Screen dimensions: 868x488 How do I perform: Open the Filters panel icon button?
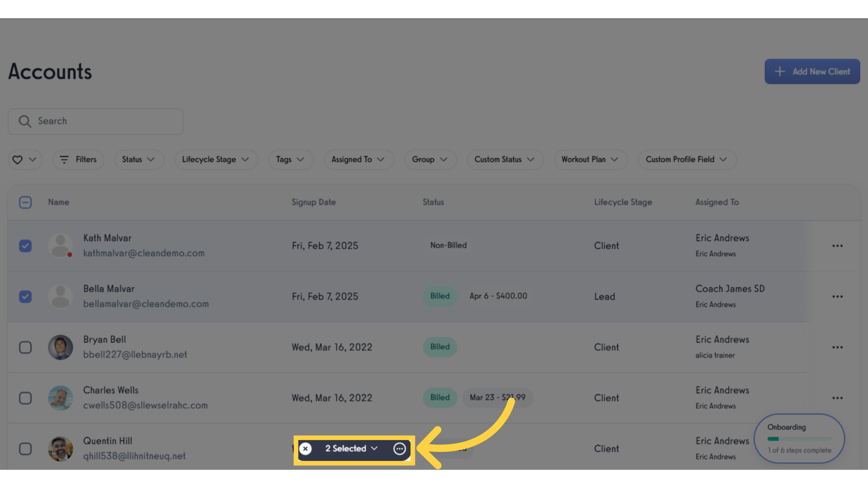click(x=78, y=160)
